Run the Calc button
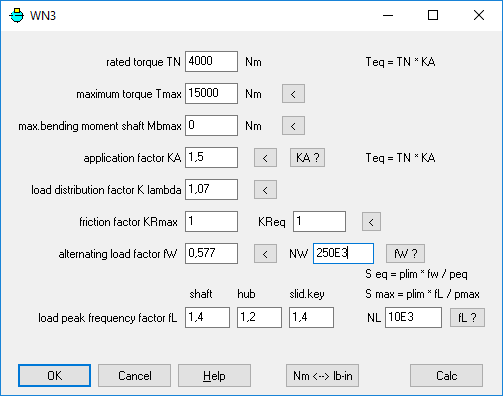The width and height of the screenshot is (503, 396). coord(446,376)
